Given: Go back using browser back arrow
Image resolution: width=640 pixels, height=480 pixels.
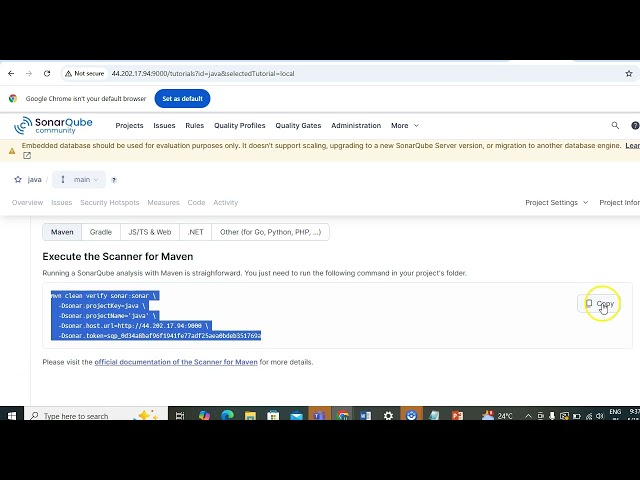Looking at the screenshot, I should click(x=11, y=73).
